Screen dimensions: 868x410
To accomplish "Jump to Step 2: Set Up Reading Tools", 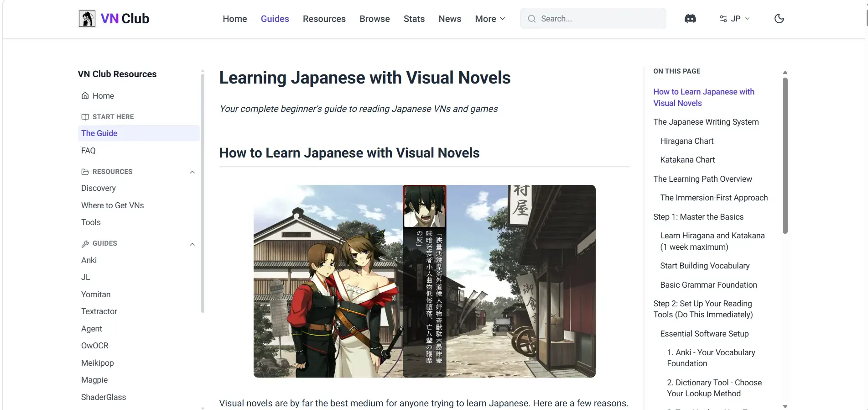I will coord(703,309).
